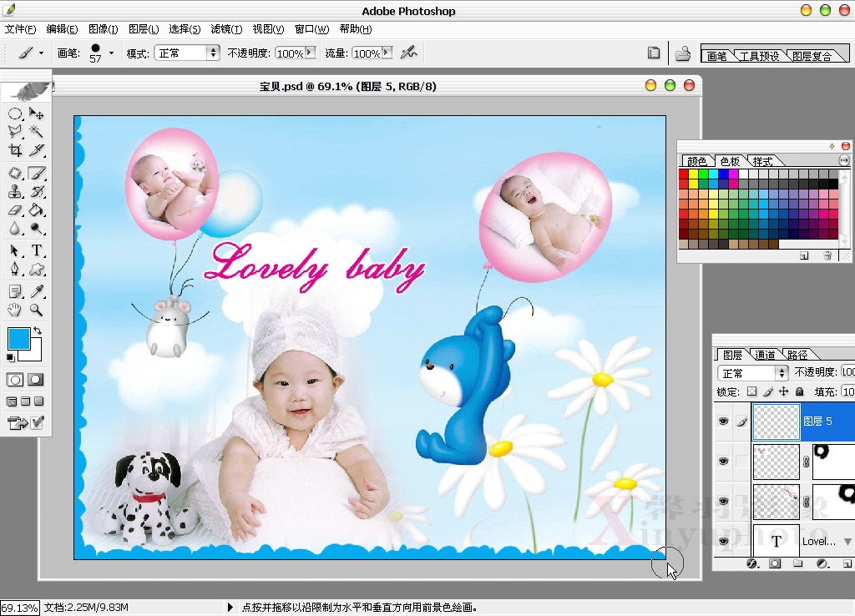Open status bar info arrow
855x616 pixels.
tap(230, 607)
